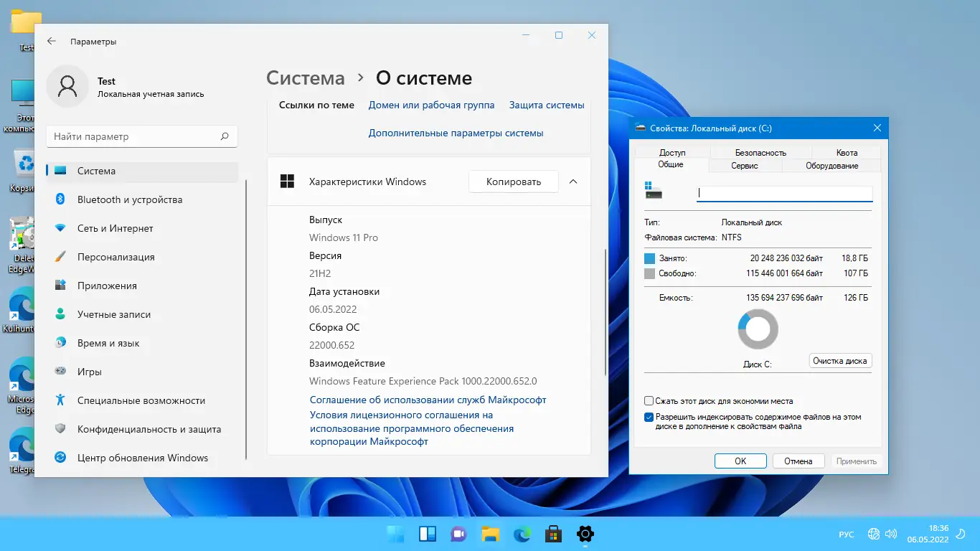
Task: Open File Explorer from the taskbar
Action: tap(490, 534)
